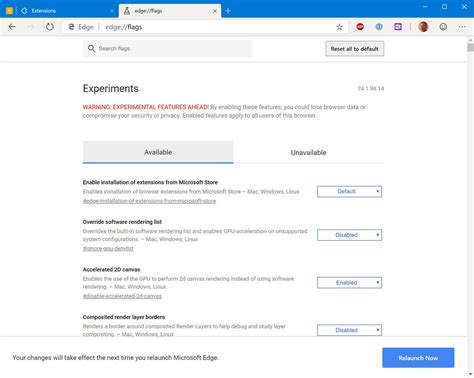Open the user profile avatar
The height and width of the screenshot is (378, 474).
pyautogui.click(x=423, y=27)
